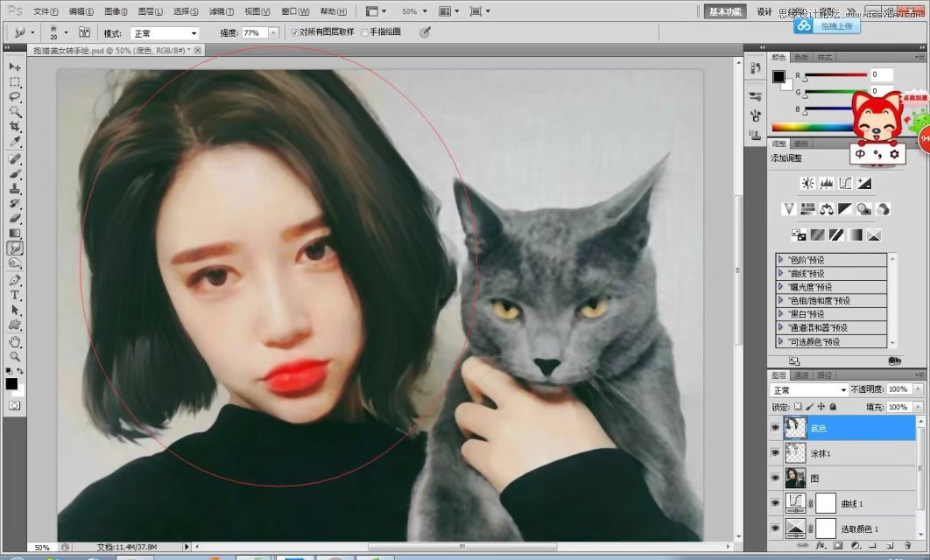
Task: Select the Dodge tool
Action: pos(15,263)
